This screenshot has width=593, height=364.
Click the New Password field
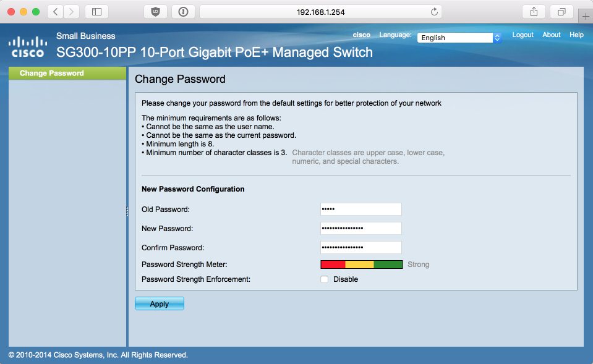click(360, 228)
